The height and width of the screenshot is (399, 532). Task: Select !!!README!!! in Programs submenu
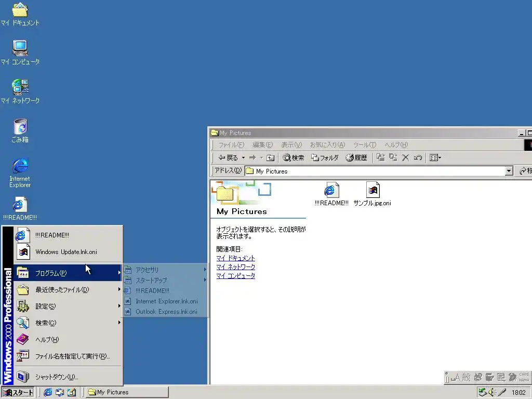point(166,291)
